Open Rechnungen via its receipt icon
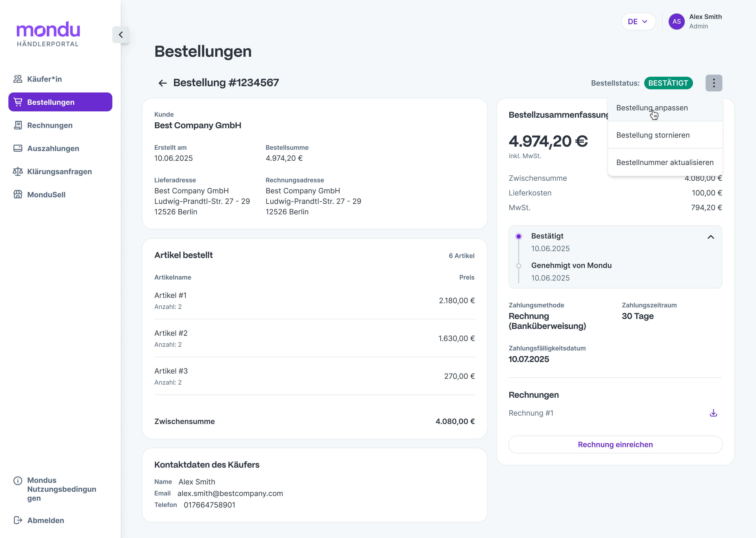 click(x=18, y=125)
